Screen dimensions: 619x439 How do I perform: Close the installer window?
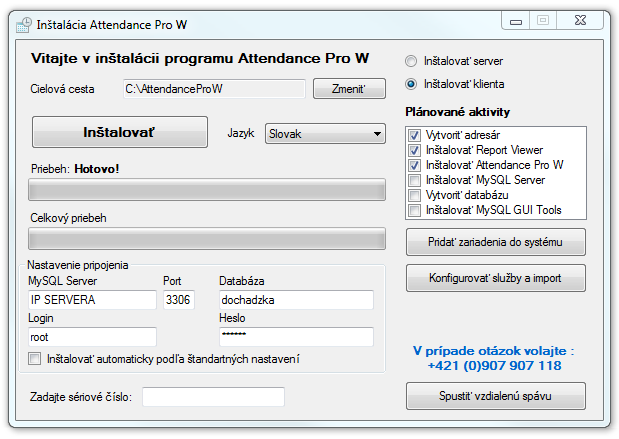(x=580, y=21)
